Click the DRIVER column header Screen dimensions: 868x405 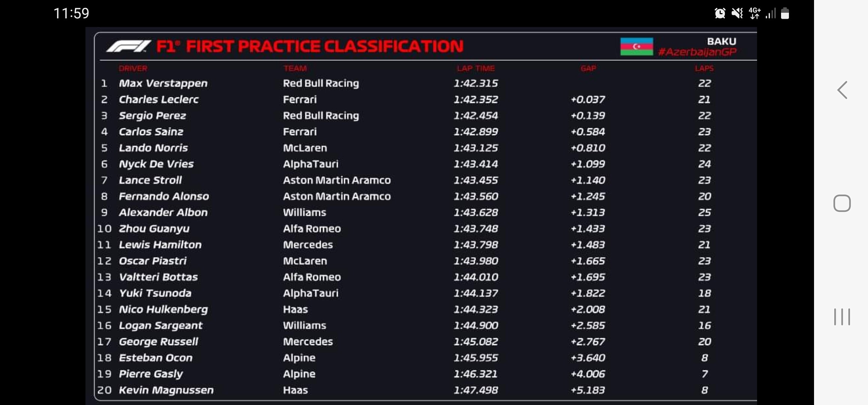click(133, 68)
